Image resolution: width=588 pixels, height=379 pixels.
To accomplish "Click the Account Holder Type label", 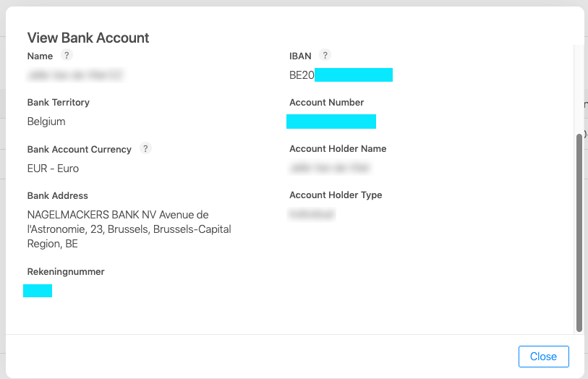I will 336,195.
